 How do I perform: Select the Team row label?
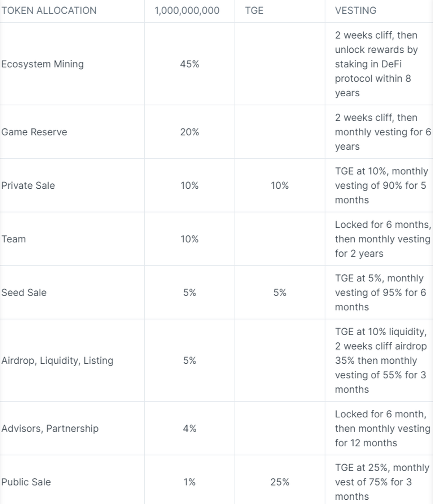14,239
